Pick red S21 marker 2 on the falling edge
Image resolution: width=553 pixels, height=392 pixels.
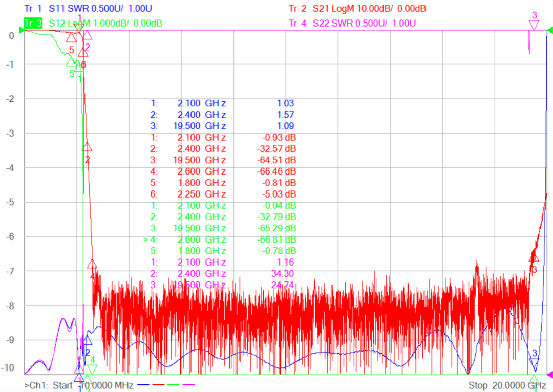(87, 147)
